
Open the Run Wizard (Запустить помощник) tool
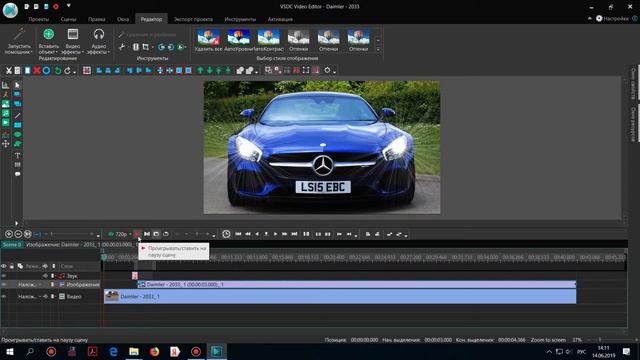coord(19,41)
